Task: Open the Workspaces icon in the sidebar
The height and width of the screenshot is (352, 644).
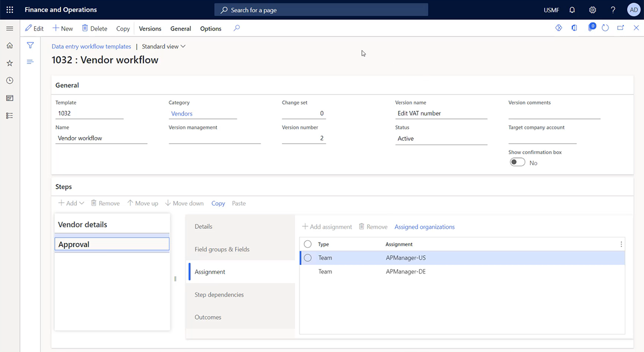Action: point(9,98)
